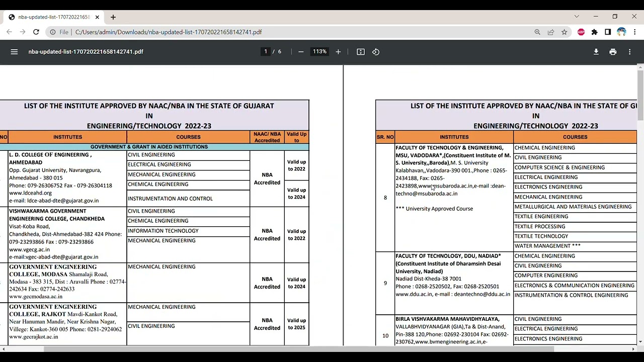Reload the current page
Screen dimensions: 644x362
click(x=36, y=32)
